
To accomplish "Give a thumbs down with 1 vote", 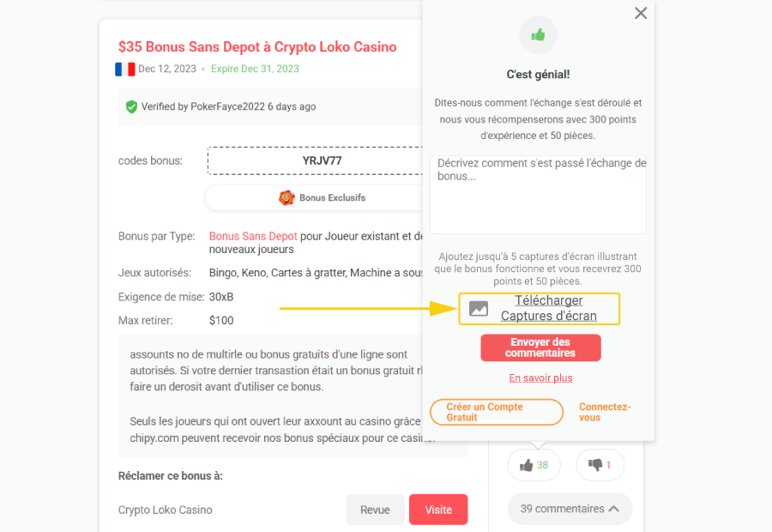I will click(x=600, y=464).
